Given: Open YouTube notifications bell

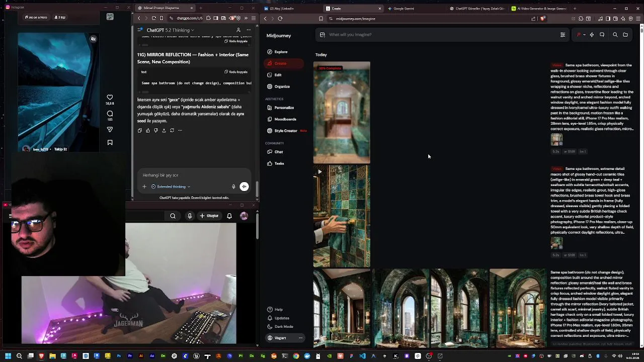Looking at the screenshot, I should pos(229,216).
